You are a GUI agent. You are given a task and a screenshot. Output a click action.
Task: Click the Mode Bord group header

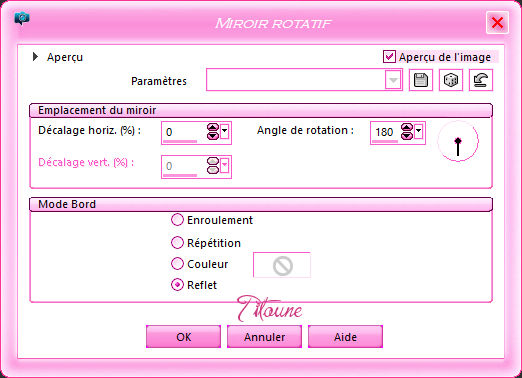tap(261, 204)
